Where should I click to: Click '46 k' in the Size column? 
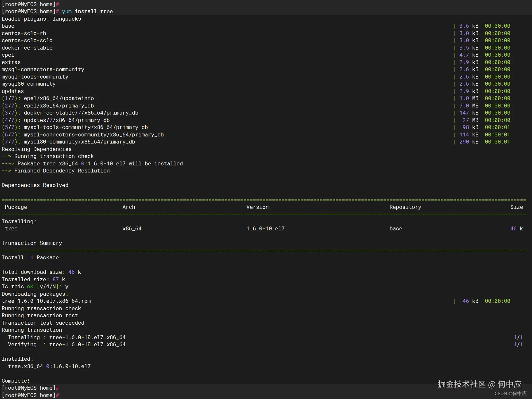click(x=517, y=229)
